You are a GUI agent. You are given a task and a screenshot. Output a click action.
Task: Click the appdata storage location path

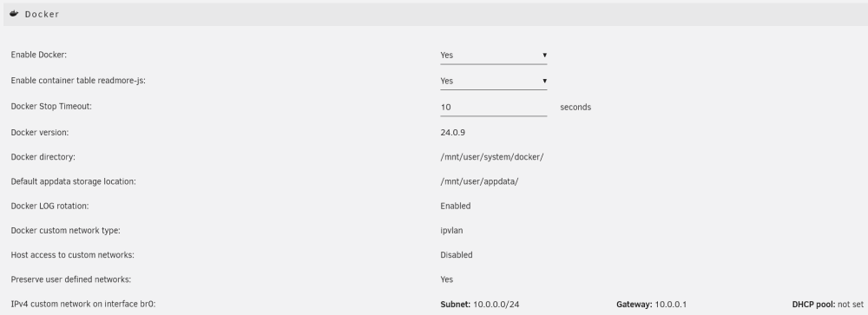tap(479, 181)
